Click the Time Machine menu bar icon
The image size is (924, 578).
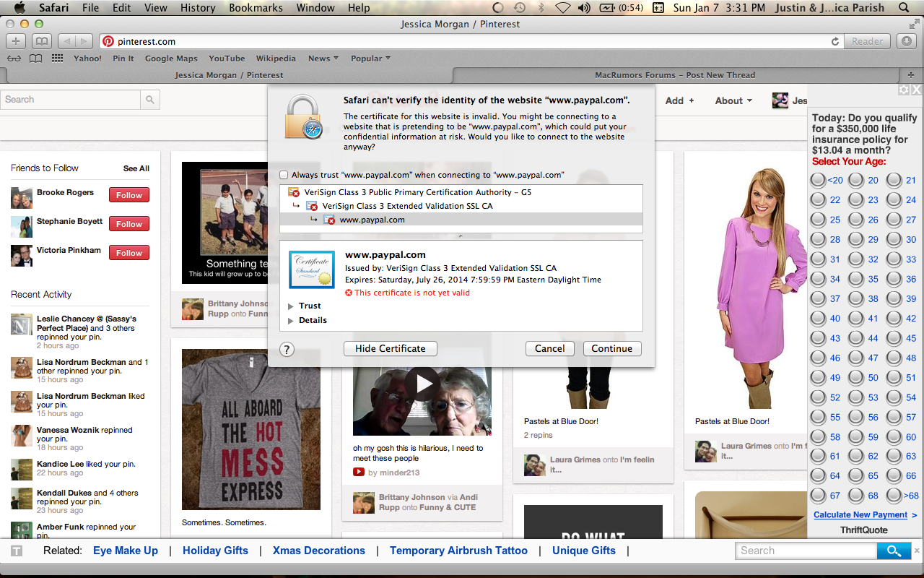(x=519, y=8)
